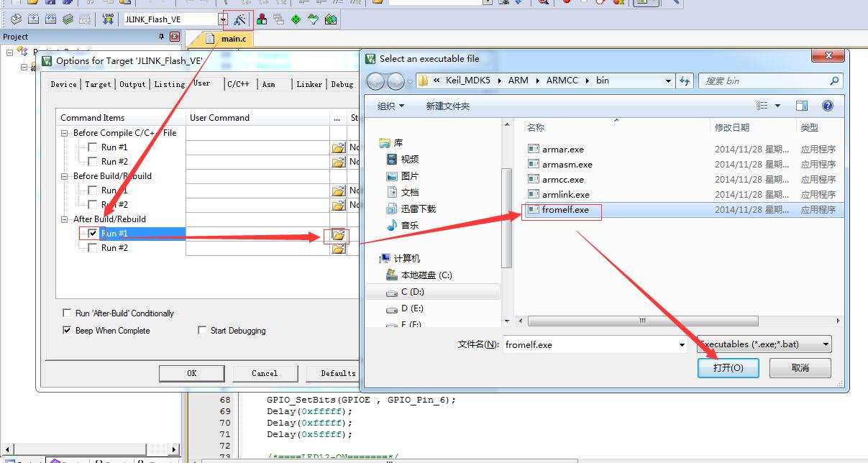Click the search magnifier in the bin search box
The image size is (868, 463).
point(834,81)
